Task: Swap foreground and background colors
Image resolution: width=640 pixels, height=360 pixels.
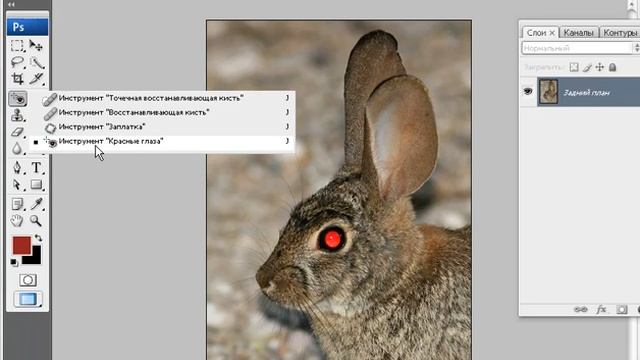Action: point(38,238)
